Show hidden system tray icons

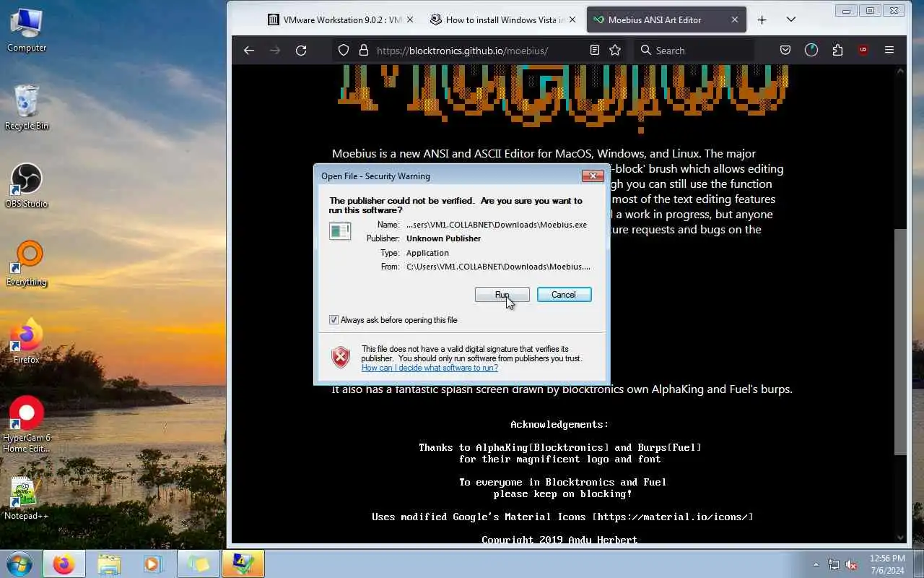pyautogui.click(x=816, y=564)
